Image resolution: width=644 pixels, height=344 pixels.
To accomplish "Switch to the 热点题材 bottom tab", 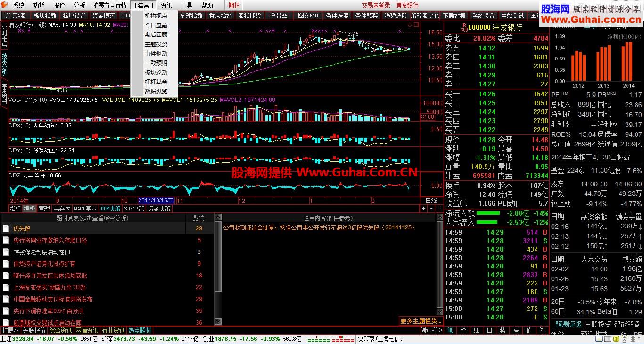I will click(140, 330).
